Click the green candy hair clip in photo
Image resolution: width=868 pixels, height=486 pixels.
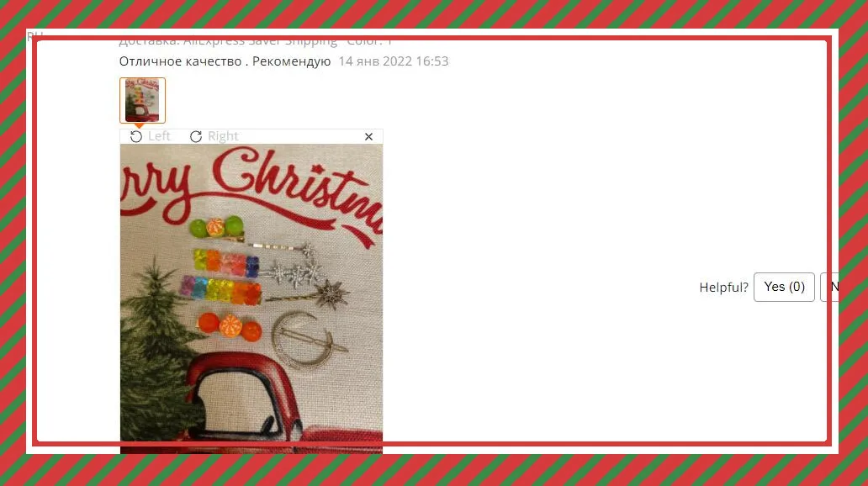click(x=217, y=227)
